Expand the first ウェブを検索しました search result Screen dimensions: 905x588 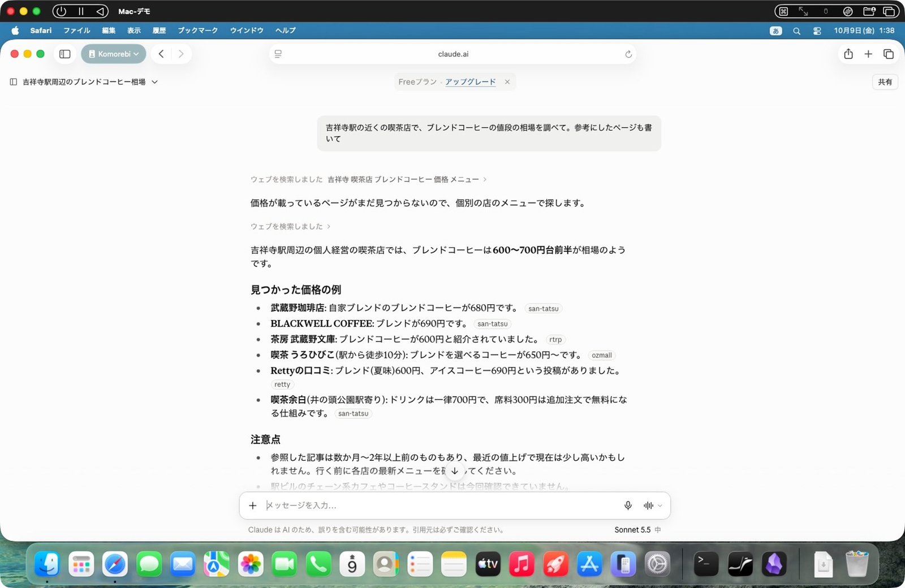coord(368,179)
